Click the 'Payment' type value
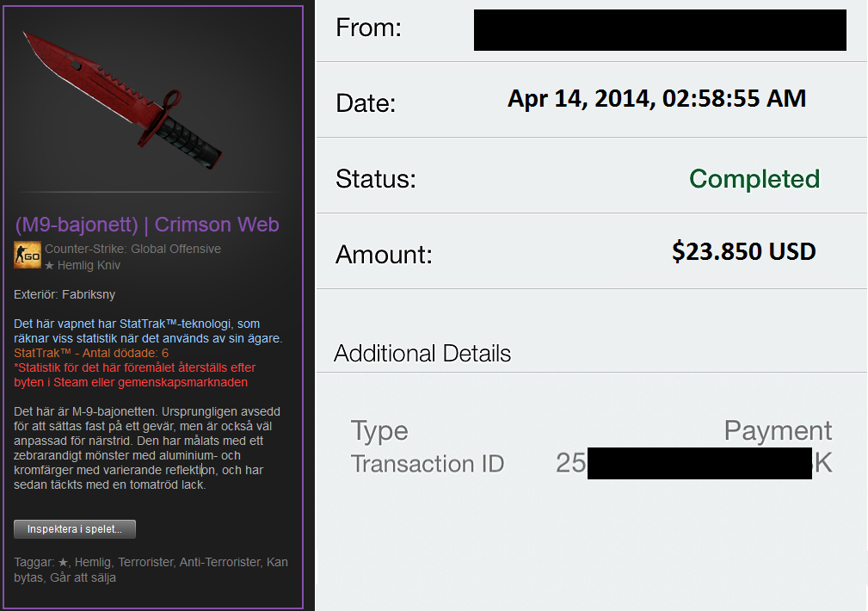 click(778, 430)
